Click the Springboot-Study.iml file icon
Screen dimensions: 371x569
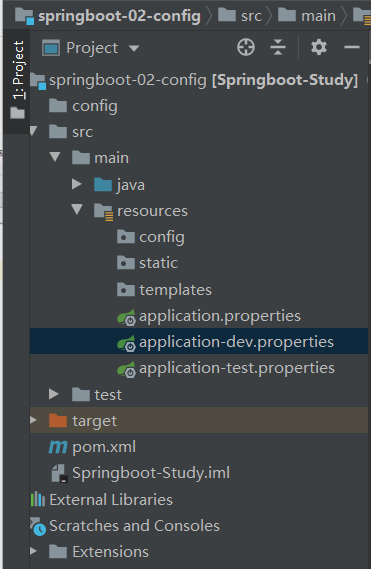coord(60,474)
